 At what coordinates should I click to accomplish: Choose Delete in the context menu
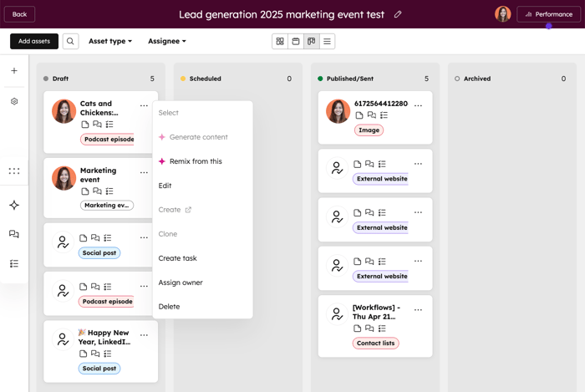point(169,307)
